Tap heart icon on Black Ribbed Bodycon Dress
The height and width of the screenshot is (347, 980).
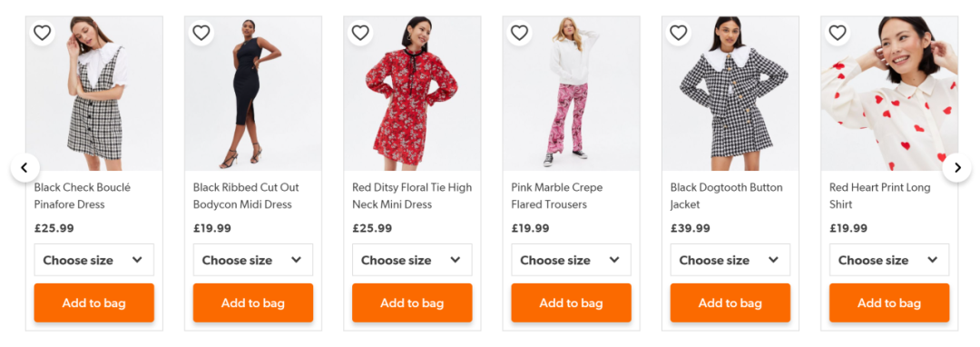pyautogui.click(x=201, y=33)
